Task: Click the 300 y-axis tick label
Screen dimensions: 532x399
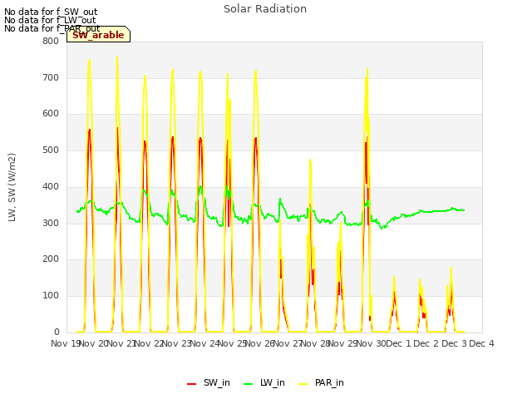Action: 51,223
